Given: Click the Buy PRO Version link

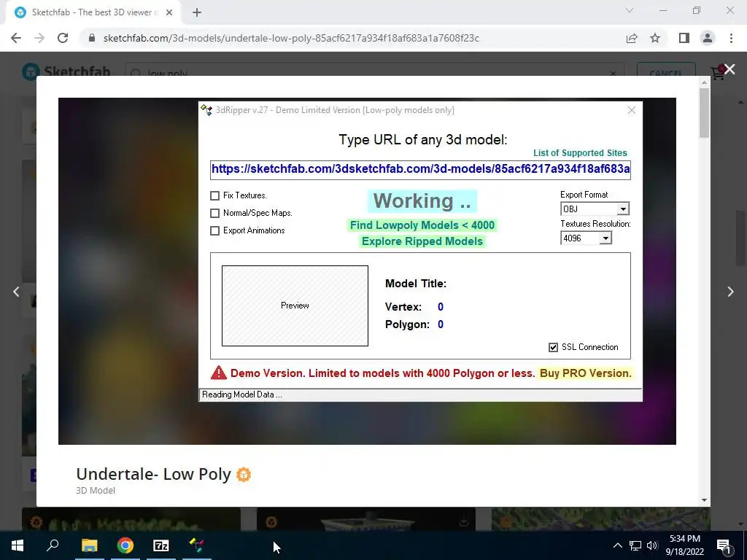Looking at the screenshot, I should point(585,373).
